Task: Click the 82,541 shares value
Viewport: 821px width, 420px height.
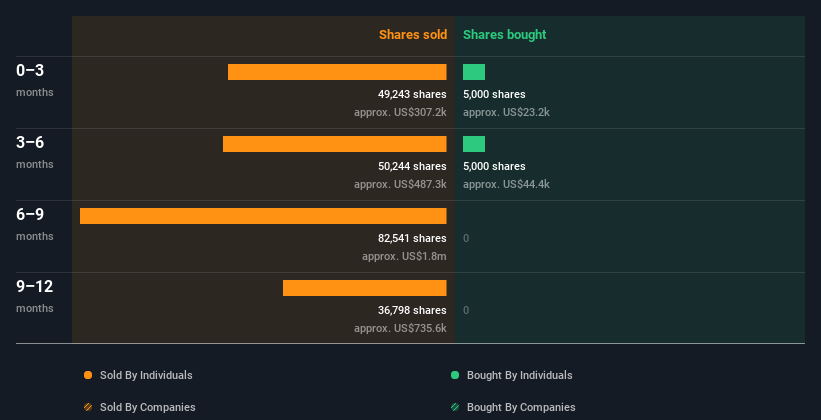Action: pos(405,238)
